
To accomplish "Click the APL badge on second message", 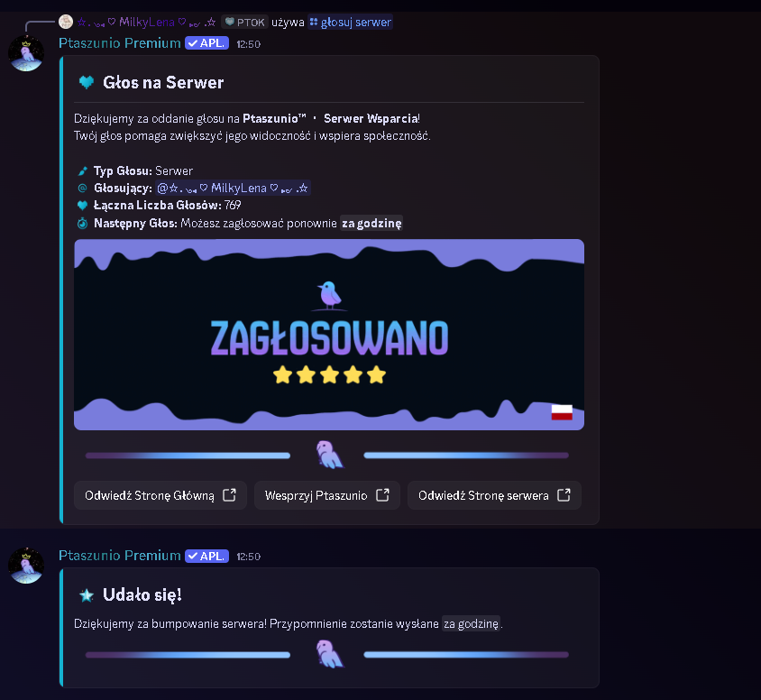I will (206, 556).
